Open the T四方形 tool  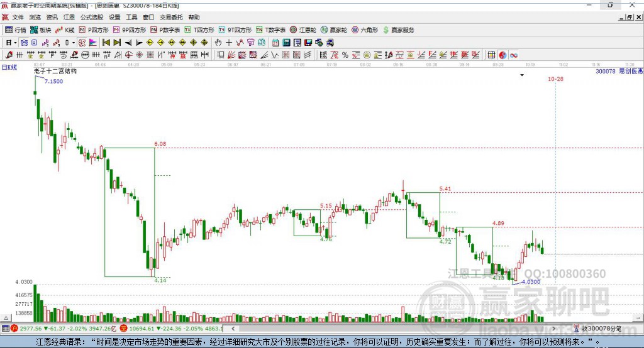point(199,30)
